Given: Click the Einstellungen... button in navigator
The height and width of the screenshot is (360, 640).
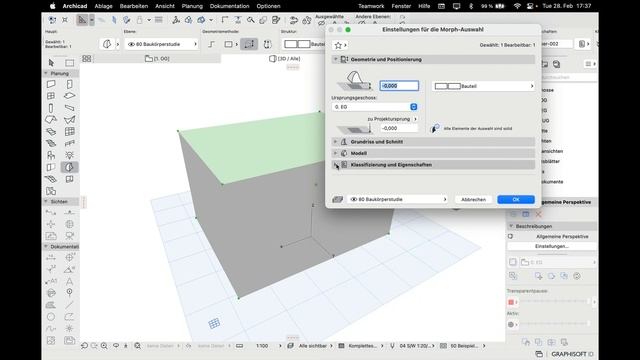Looking at the screenshot, I should click(551, 246).
